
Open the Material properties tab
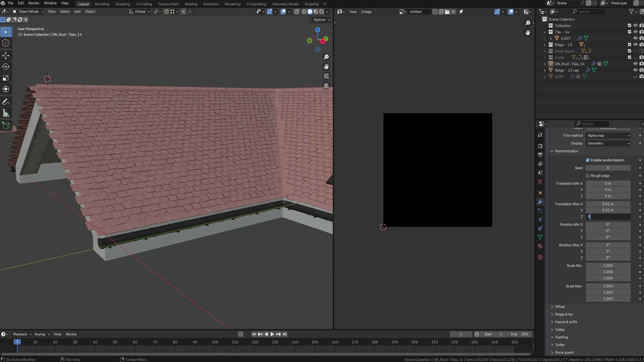(x=540, y=246)
